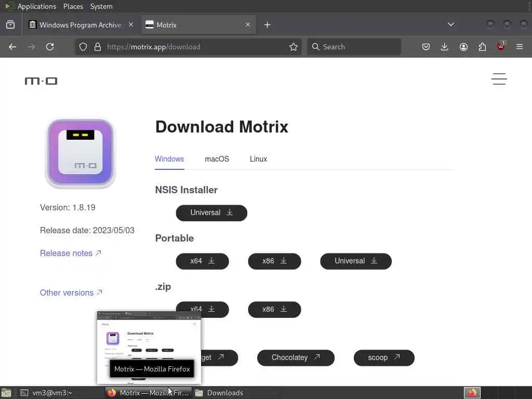Click the Firefox icon in the workspace switcher
The width and height of the screenshot is (532, 399).
(472, 393)
